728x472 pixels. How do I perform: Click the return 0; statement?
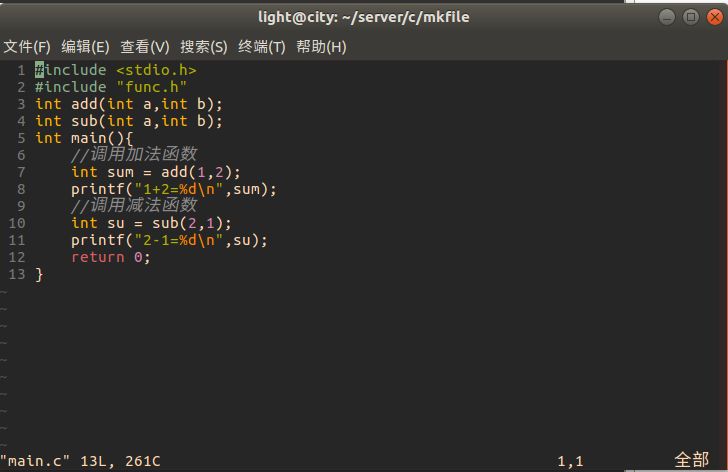tap(110, 257)
